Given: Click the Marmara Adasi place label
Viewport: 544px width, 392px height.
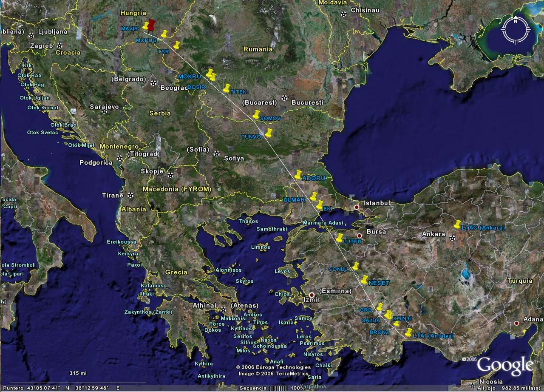Looking at the screenshot, I should coord(323,223).
